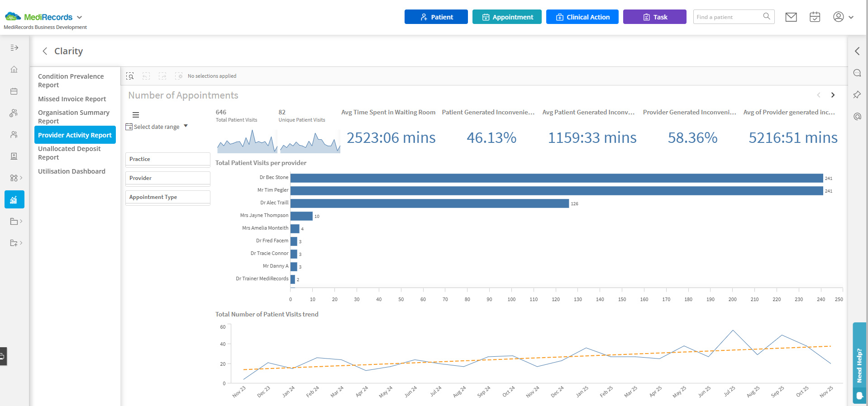The image size is (868, 406).
Task: Select the active analytics chart sidebar icon
Action: click(14, 199)
